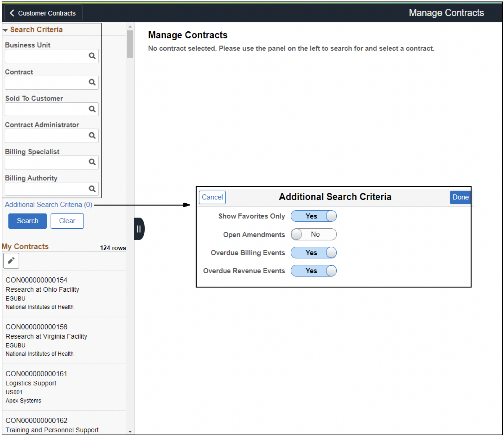This screenshot has width=504, height=436.
Task: Collapse the Search Criteria section
Action: tap(5, 29)
